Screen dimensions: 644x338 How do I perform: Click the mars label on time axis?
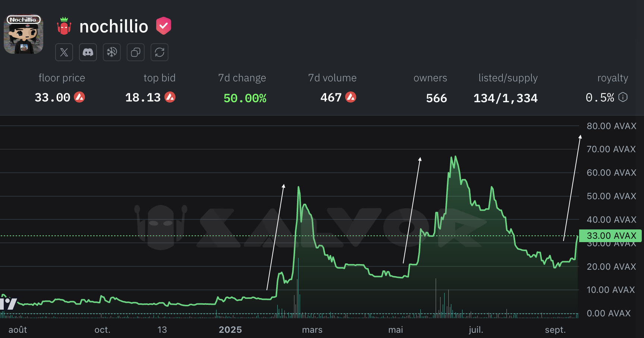point(312,330)
